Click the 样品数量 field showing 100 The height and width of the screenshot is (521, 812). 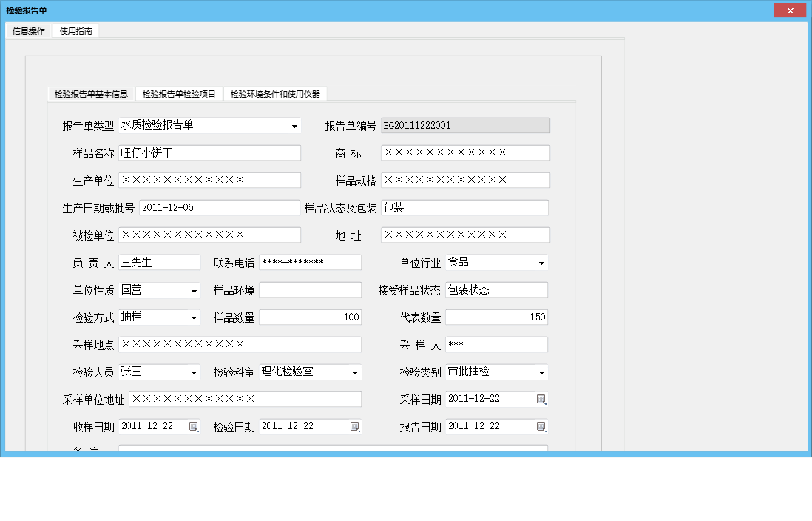(x=311, y=317)
